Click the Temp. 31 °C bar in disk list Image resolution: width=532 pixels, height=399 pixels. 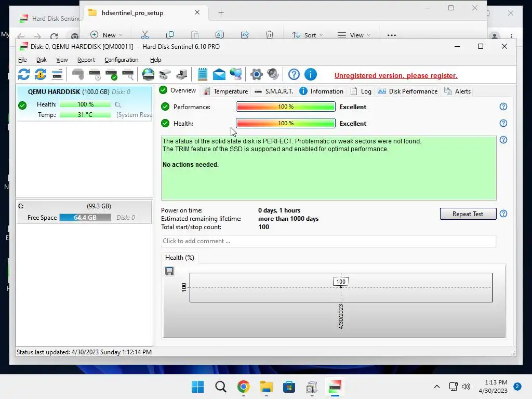(x=85, y=115)
